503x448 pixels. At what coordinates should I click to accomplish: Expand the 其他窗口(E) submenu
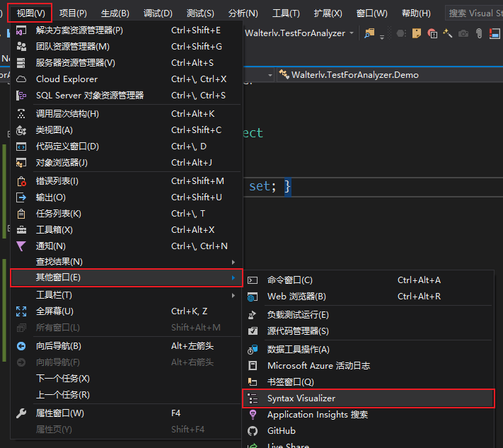click(127, 277)
